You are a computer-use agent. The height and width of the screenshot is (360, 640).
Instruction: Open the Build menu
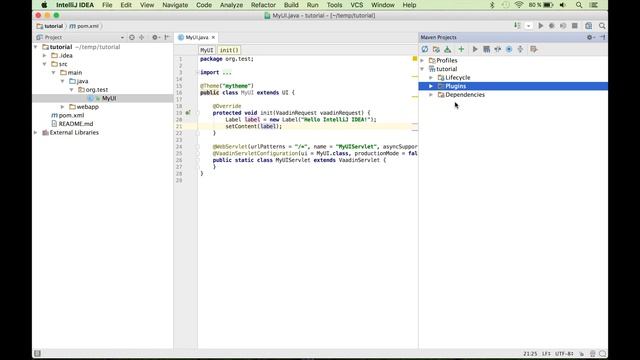(291, 5)
